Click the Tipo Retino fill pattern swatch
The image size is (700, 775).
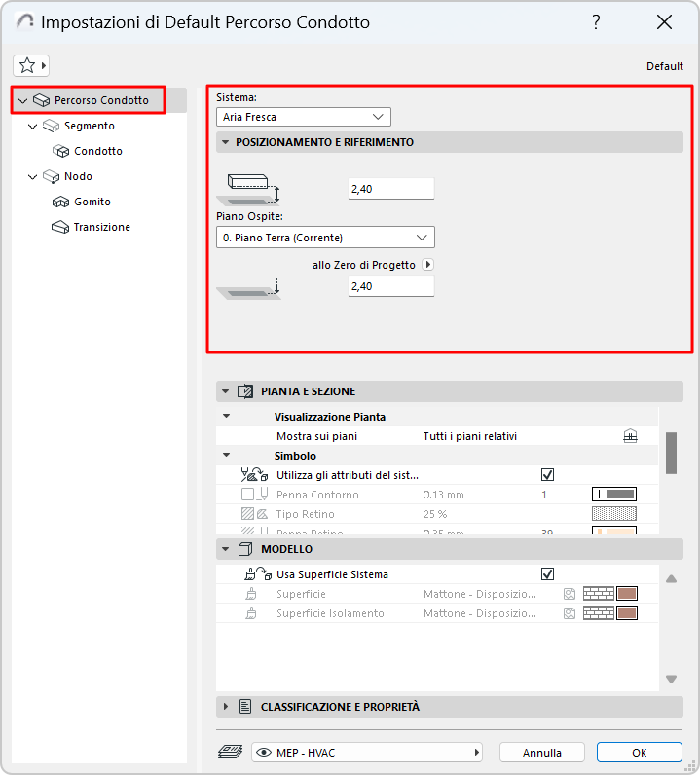click(614, 514)
